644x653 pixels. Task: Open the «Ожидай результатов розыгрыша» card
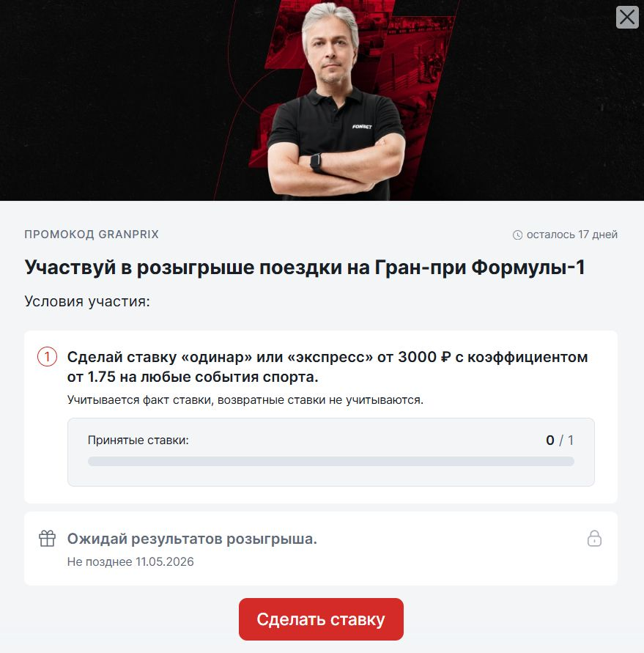pos(321,548)
